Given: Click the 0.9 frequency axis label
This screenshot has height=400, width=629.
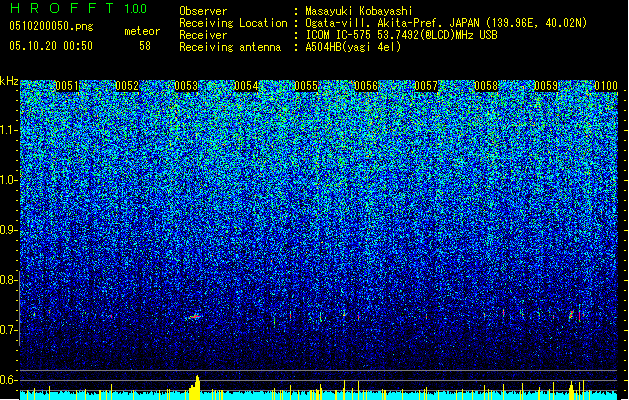Looking at the screenshot, I should [x=8, y=230].
